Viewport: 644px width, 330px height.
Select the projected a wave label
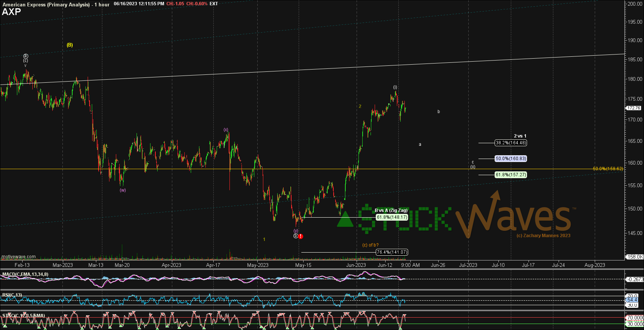click(x=420, y=144)
